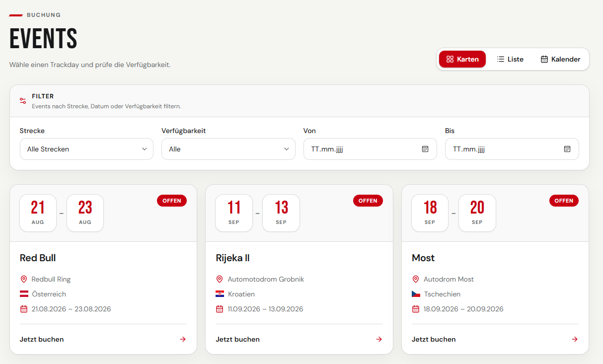Open calendar picker in Bis field

567,149
